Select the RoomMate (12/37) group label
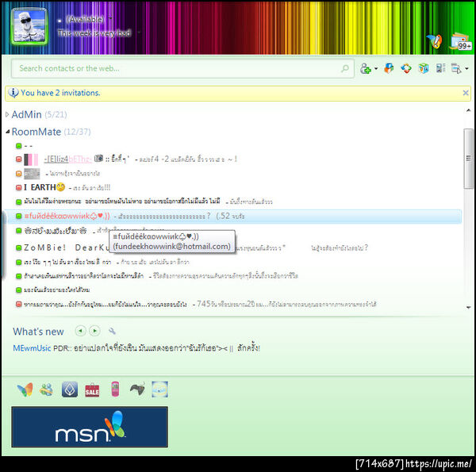Screen dimensions: 476x472 click(51, 132)
